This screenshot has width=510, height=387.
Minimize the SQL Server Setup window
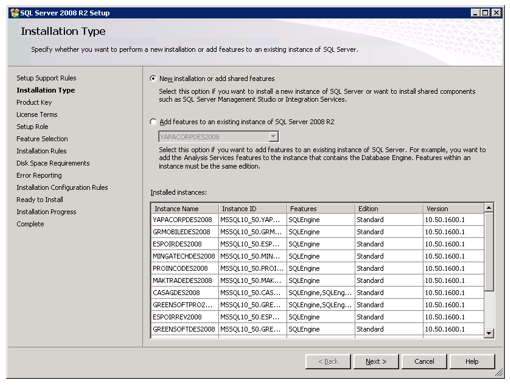click(475, 13)
